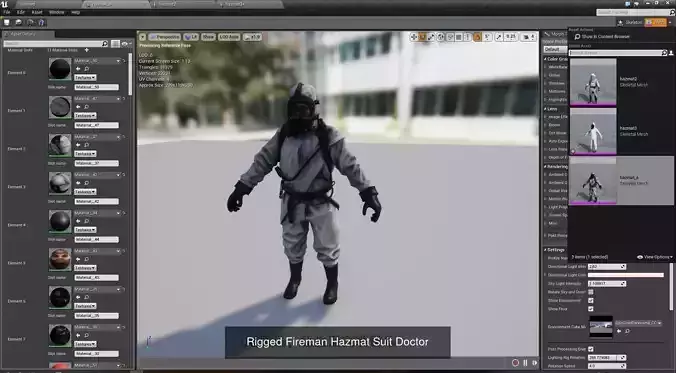Select the hazmat3 skeletal mesh thumbnail
The image size is (676, 373).
point(593,131)
